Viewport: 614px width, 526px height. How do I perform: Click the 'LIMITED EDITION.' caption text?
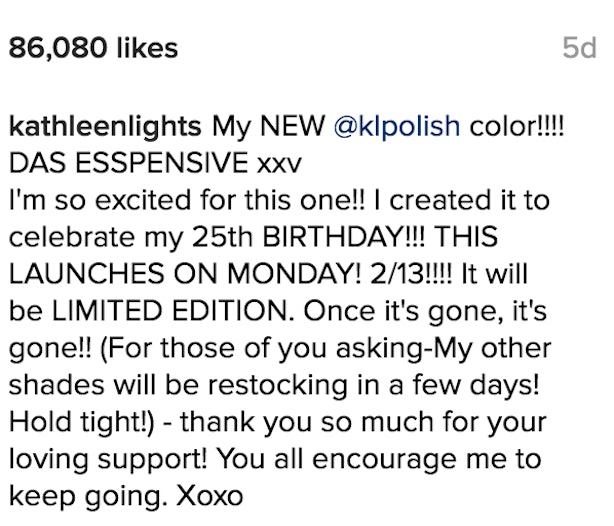[173, 311]
